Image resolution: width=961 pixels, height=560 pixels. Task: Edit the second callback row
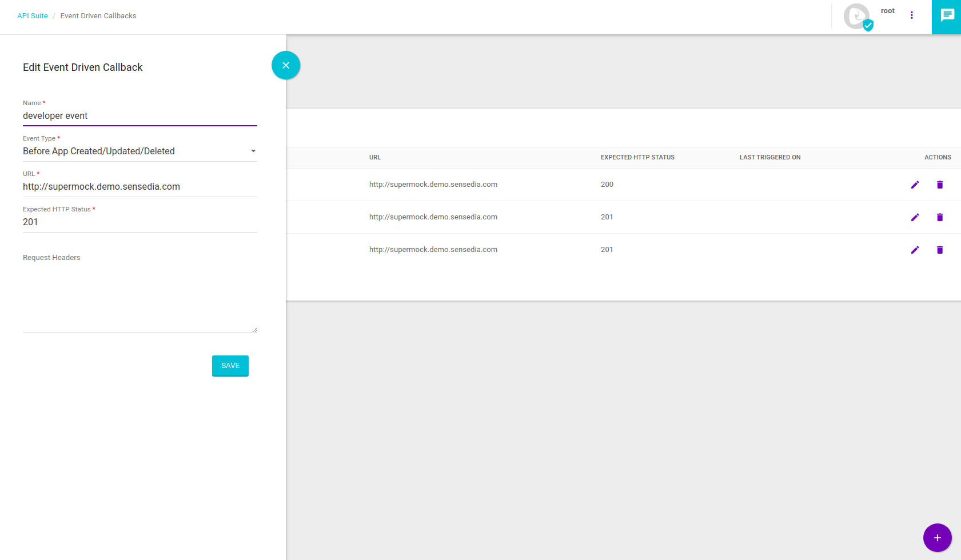click(x=915, y=217)
